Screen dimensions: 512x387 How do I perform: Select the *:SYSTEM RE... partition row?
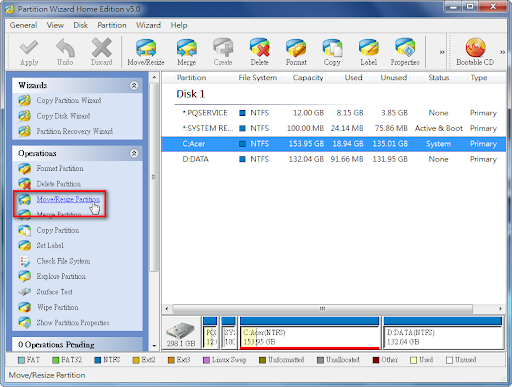tap(334, 128)
